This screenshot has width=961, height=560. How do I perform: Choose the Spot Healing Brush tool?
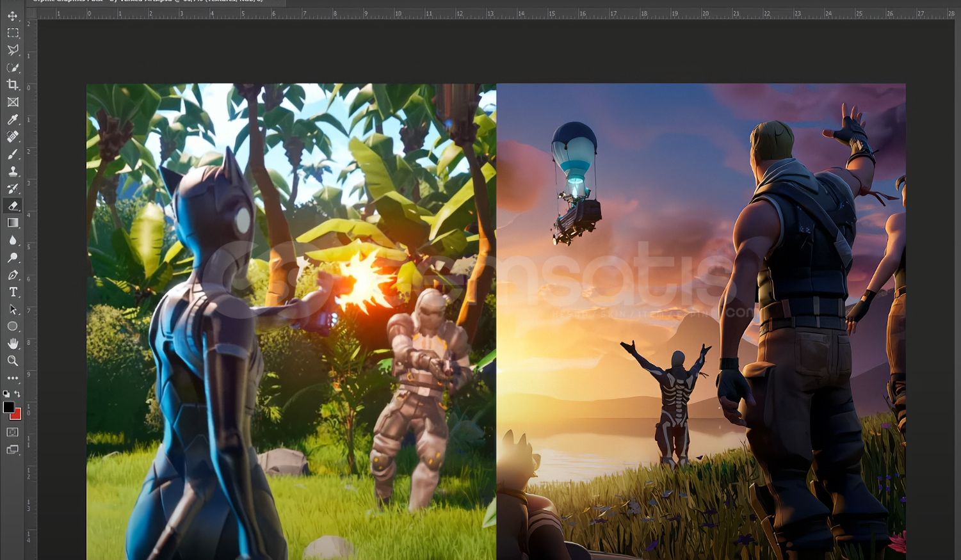pyautogui.click(x=13, y=136)
